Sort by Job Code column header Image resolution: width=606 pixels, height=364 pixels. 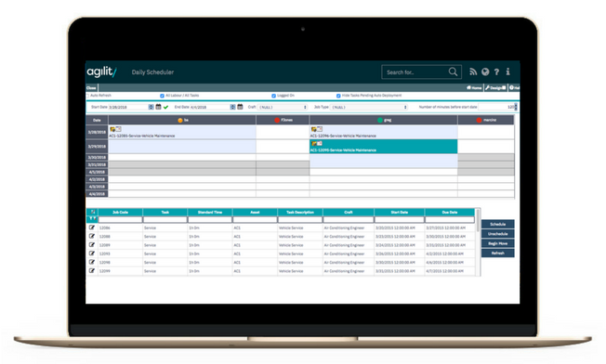(x=120, y=213)
